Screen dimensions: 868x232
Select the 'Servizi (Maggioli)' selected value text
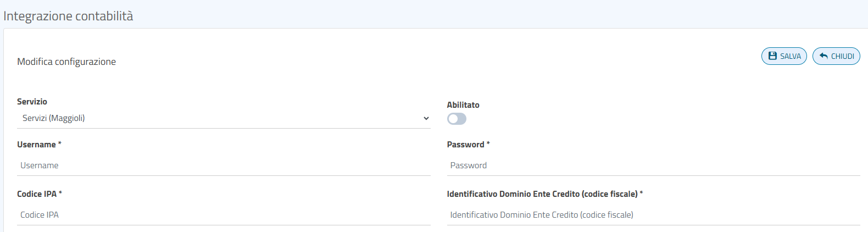point(54,118)
